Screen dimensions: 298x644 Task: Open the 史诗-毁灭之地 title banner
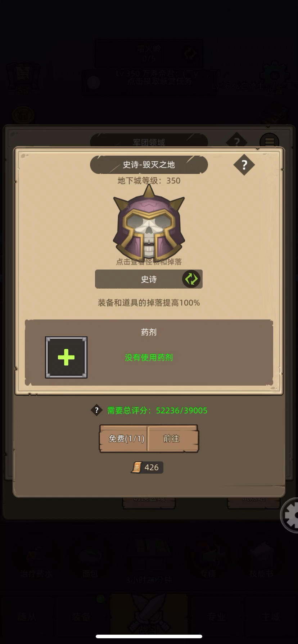(149, 165)
